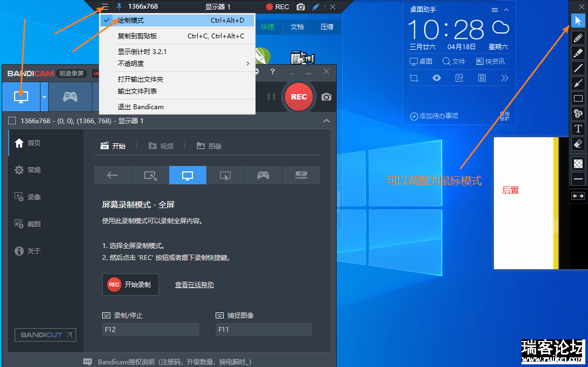The height and width of the screenshot is (367, 588).
Task: Switch to the 开始 tab
Action: click(113, 146)
